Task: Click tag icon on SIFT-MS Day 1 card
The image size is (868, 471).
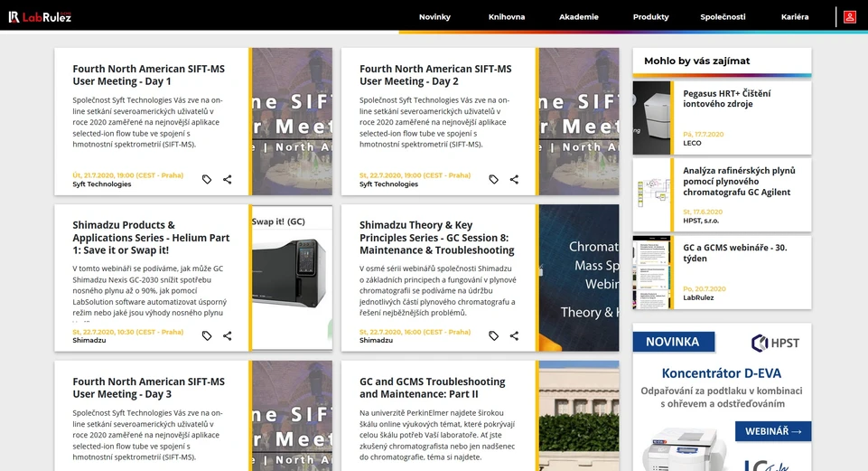Action: (x=207, y=180)
